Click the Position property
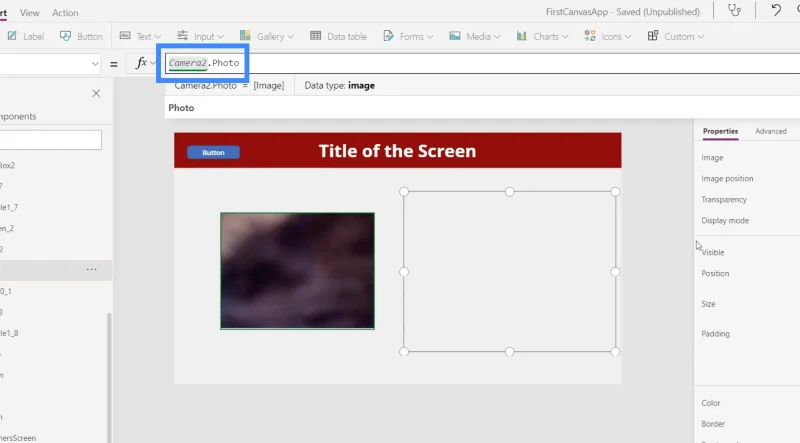Image resolution: width=800 pixels, height=443 pixels. coord(715,273)
